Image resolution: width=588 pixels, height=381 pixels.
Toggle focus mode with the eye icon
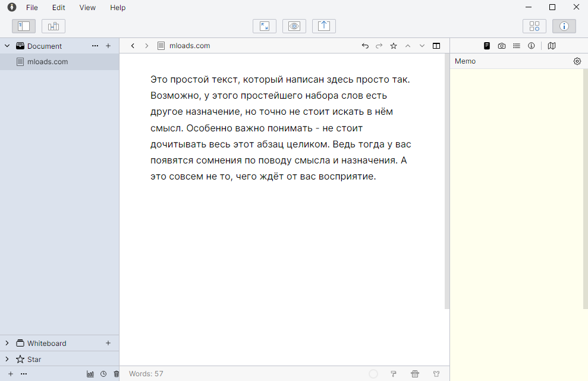coord(294,26)
